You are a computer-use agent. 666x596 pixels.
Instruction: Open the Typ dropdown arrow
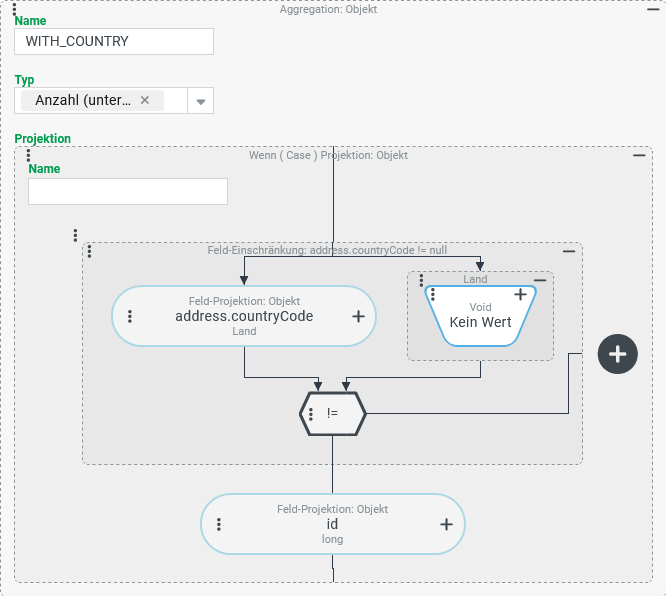(x=200, y=101)
